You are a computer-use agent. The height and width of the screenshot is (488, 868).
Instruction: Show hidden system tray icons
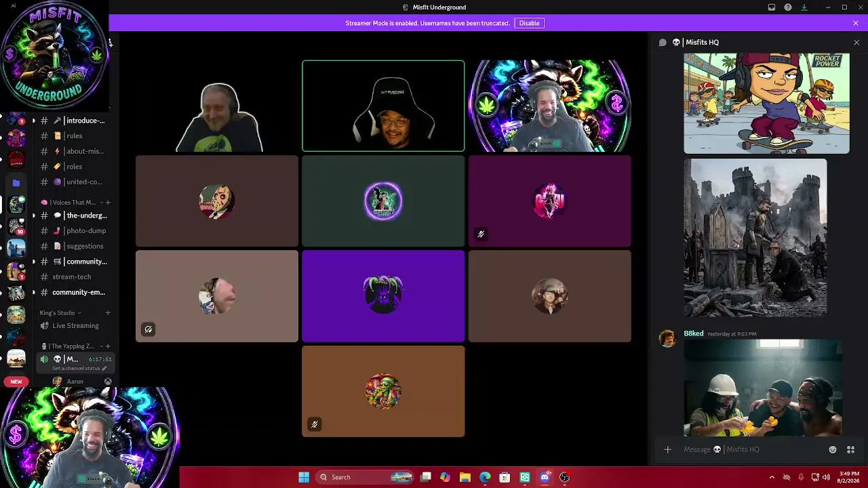coord(772,477)
